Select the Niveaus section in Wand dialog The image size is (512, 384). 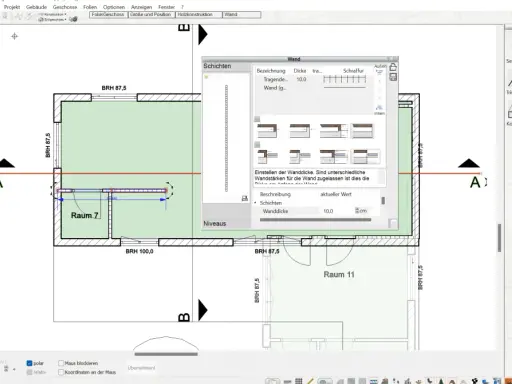[x=226, y=223]
